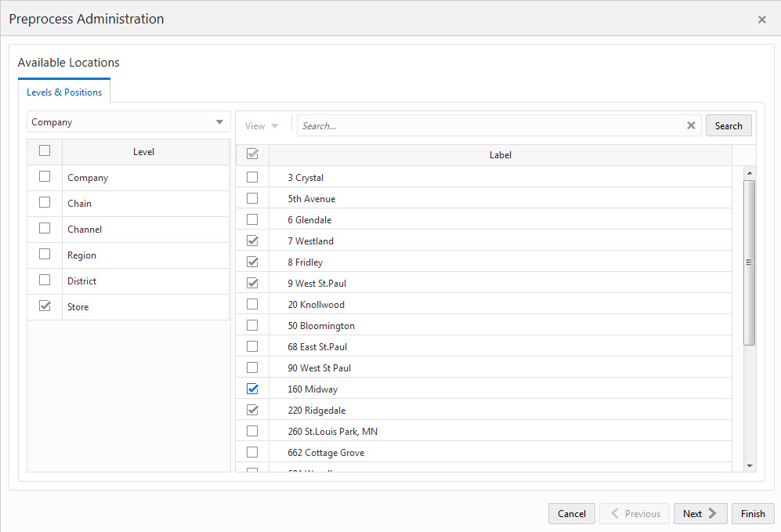Click the Cancel button

[571, 513]
